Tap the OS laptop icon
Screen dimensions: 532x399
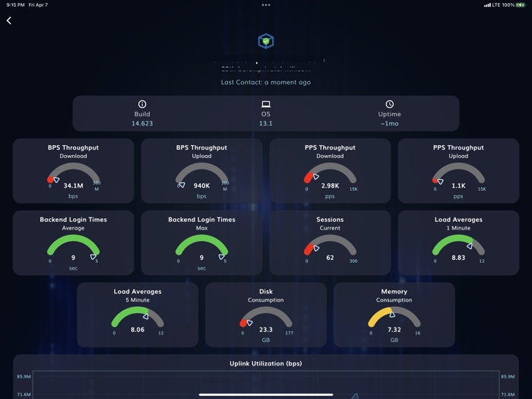point(266,104)
